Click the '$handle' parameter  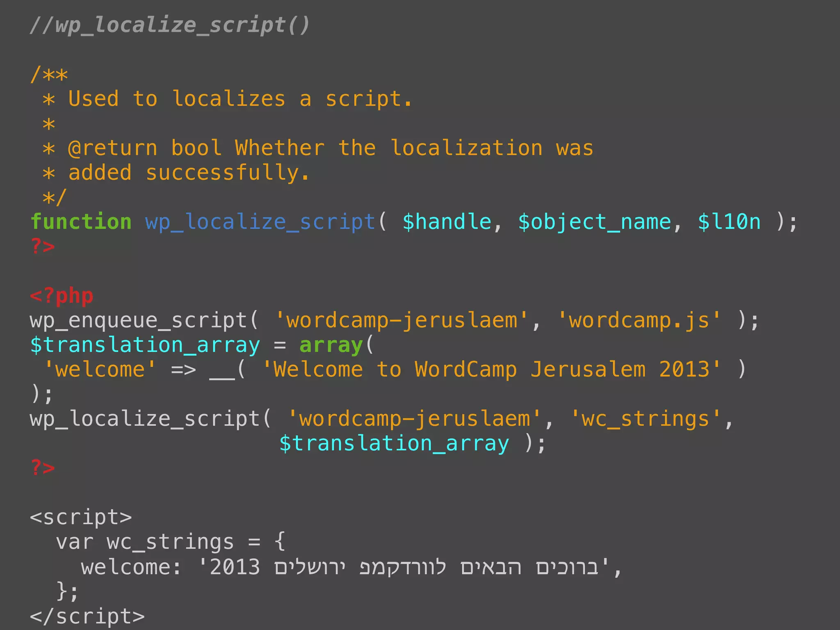click(447, 222)
